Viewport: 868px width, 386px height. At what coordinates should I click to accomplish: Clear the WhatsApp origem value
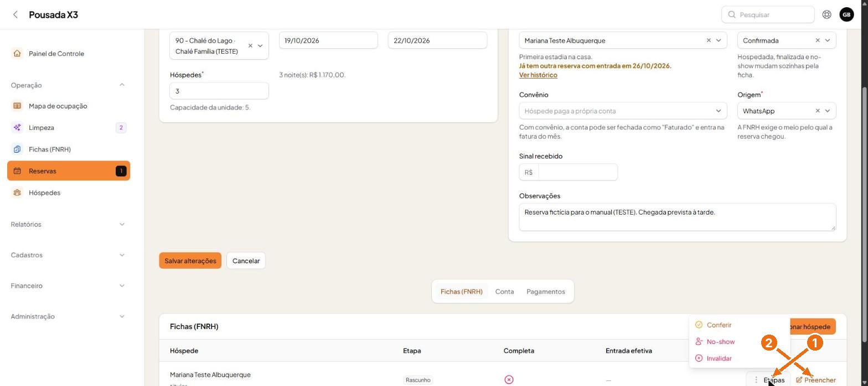point(818,111)
